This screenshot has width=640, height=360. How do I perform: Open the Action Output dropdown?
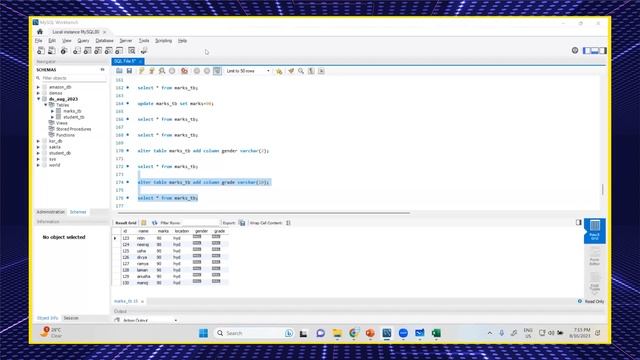point(150,320)
